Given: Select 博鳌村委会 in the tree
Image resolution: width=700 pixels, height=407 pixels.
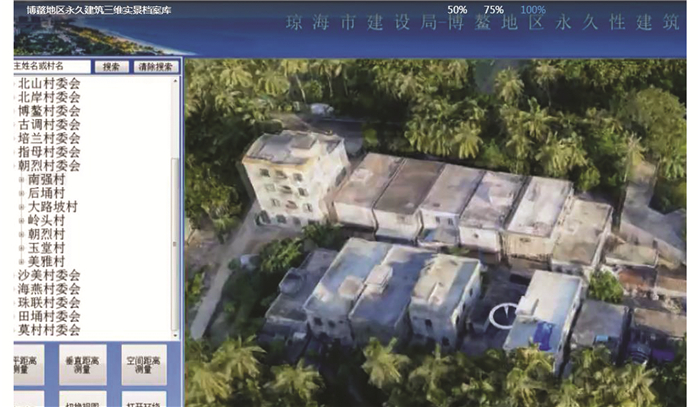Looking at the screenshot, I should (49, 111).
